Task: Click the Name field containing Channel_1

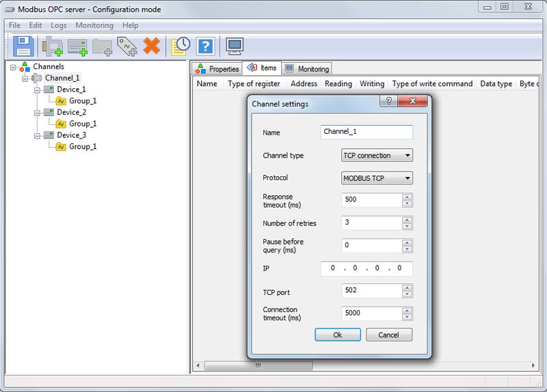Action: pyautogui.click(x=366, y=132)
